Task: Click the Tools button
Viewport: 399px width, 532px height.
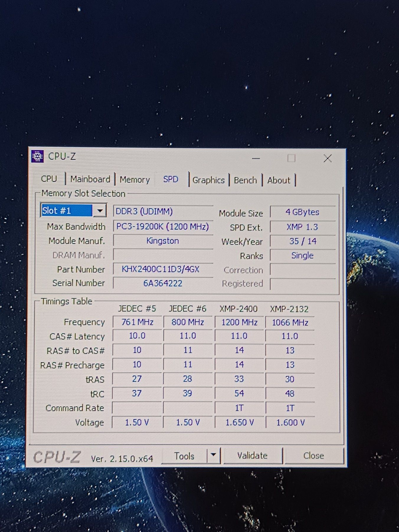Action: point(184,456)
